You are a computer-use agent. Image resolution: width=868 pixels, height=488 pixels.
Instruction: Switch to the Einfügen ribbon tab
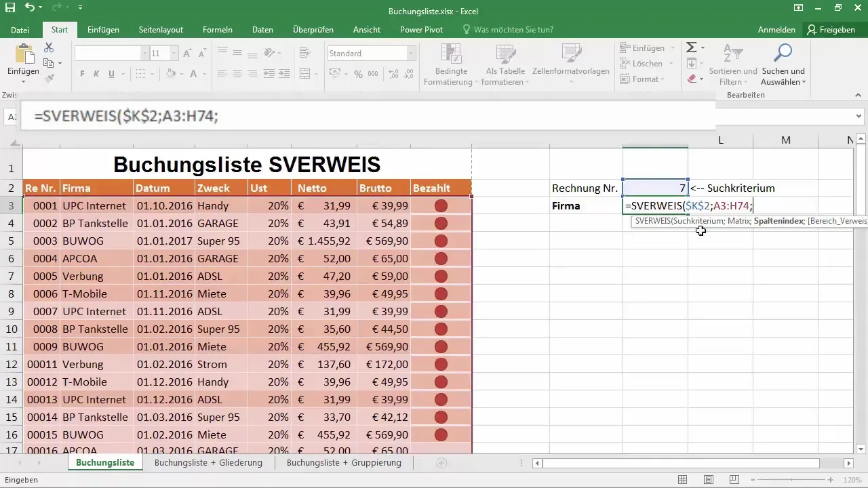pos(103,30)
